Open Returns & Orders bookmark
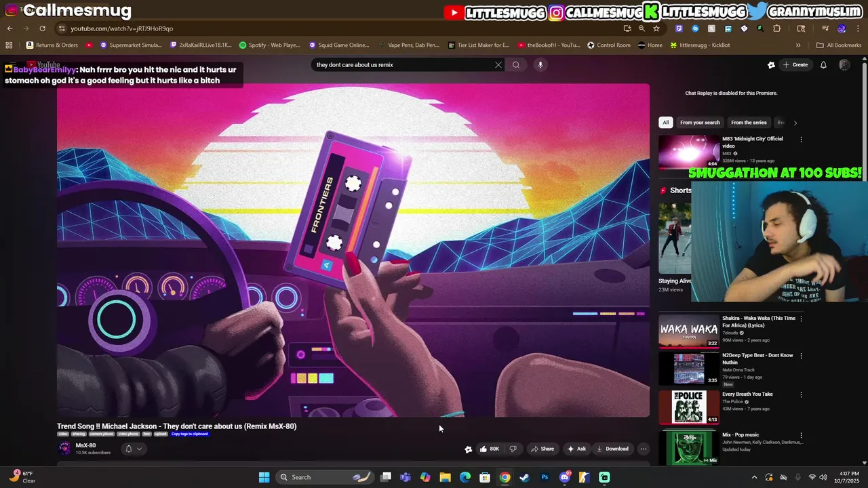The image size is (868, 488). (52, 45)
